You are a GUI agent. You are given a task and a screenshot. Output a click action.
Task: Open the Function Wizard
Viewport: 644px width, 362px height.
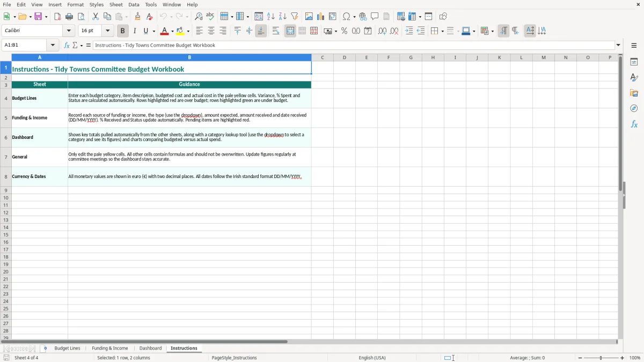tap(67, 45)
